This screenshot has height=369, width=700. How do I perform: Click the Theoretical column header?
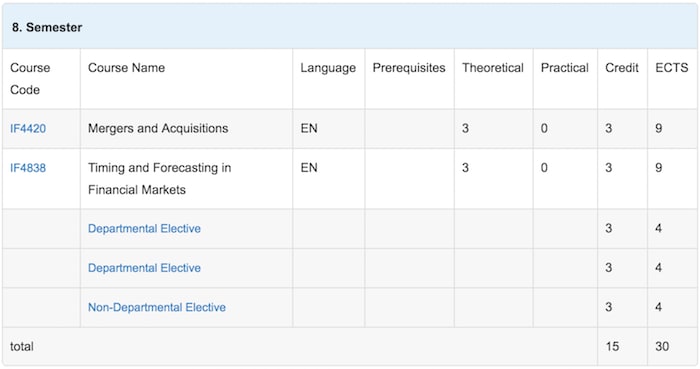pos(493,68)
